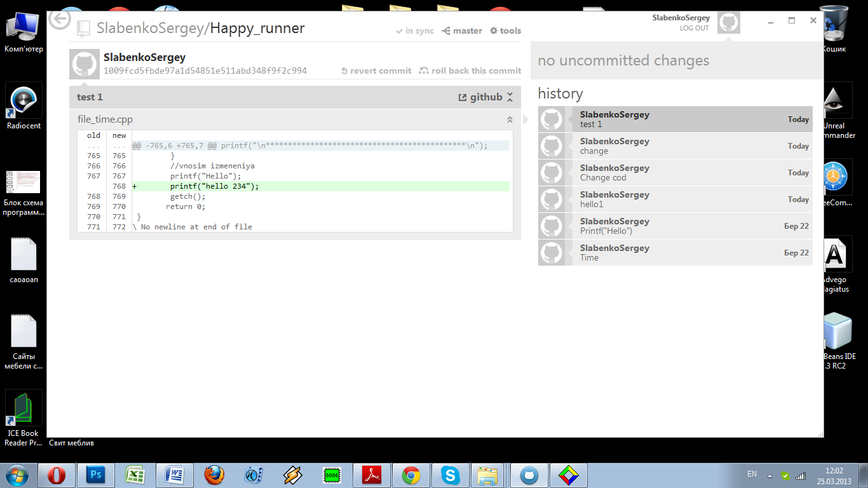
Task: Click the SlabenkoSergey commit author avatar
Action: click(x=85, y=64)
